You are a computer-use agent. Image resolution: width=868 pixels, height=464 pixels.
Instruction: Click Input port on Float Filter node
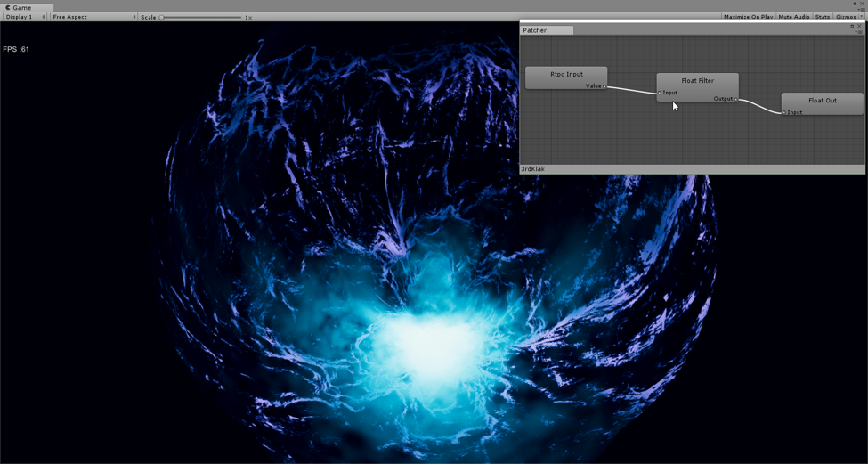[660, 93]
